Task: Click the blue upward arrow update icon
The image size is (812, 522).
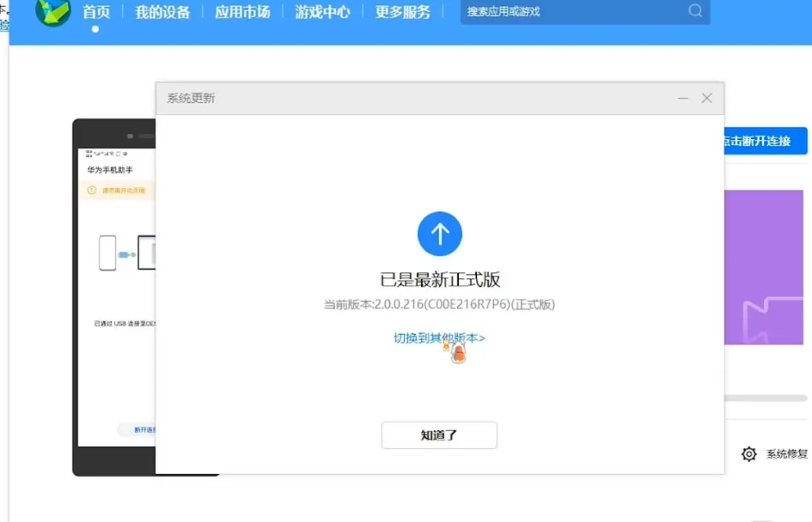Action: click(440, 234)
